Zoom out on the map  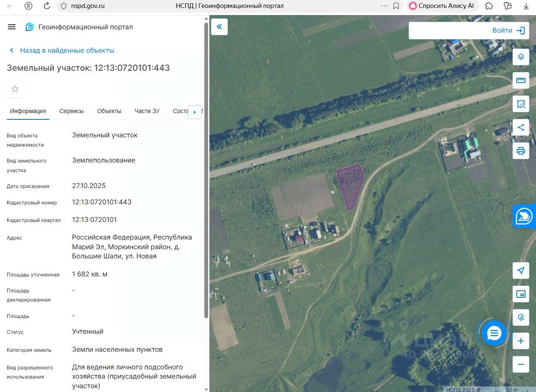pos(521,364)
